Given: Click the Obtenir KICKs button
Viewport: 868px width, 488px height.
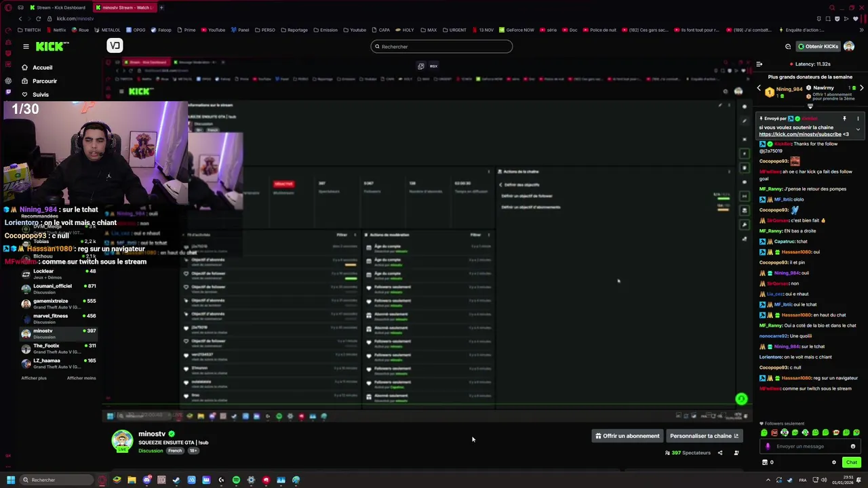Looking at the screenshot, I should pyautogui.click(x=818, y=47).
